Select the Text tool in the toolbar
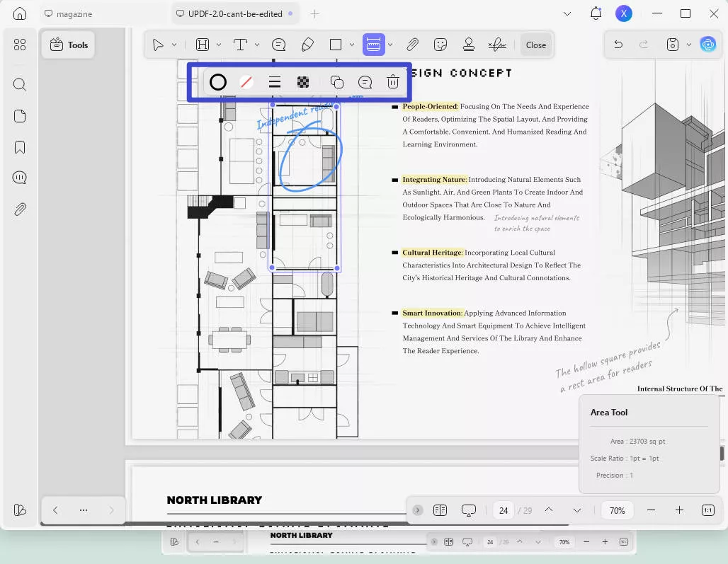 (241, 44)
